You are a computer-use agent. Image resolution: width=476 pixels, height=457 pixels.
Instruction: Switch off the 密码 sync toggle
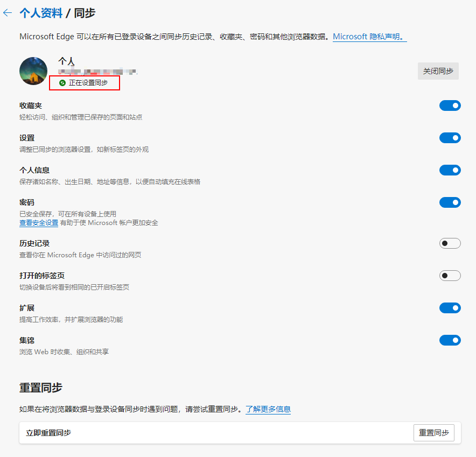point(450,202)
